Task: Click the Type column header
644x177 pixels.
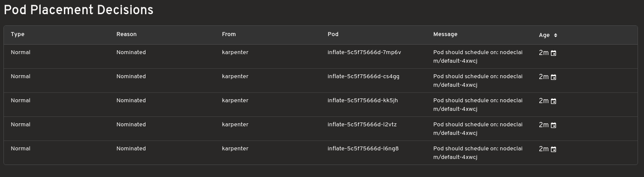Action: [x=18, y=34]
